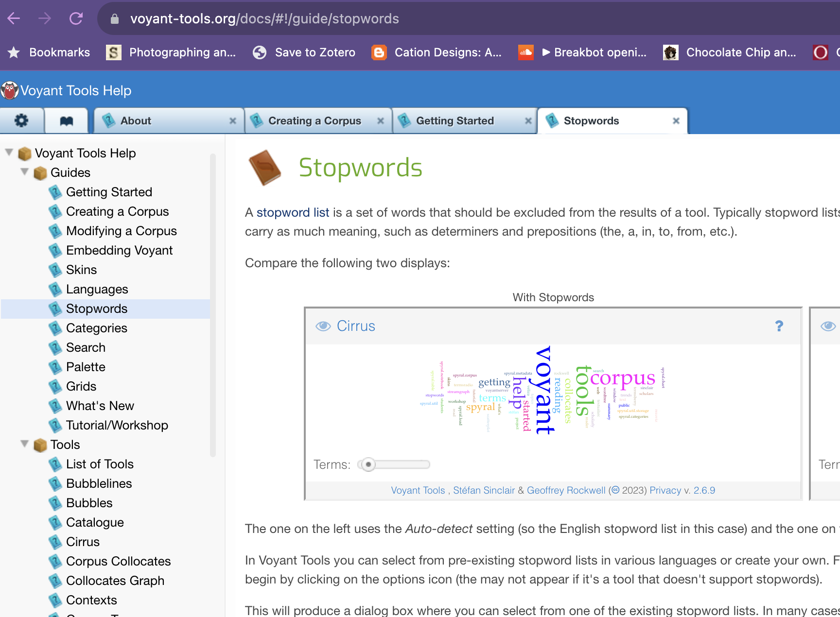The width and height of the screenshot is (840, 617).
Task: Reload the page
Action: coord(76,18)
